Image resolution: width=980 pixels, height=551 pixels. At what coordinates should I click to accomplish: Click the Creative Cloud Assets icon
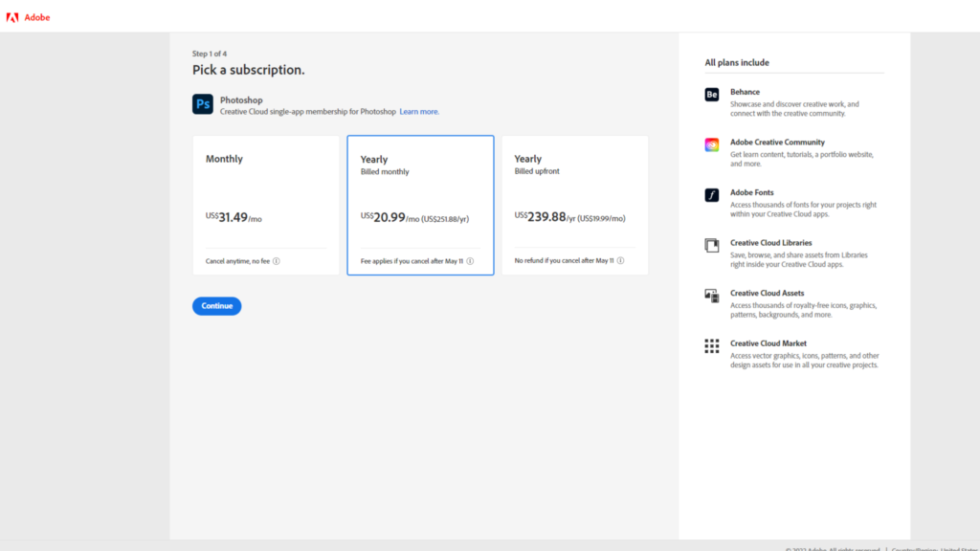[x=712, y=296]
